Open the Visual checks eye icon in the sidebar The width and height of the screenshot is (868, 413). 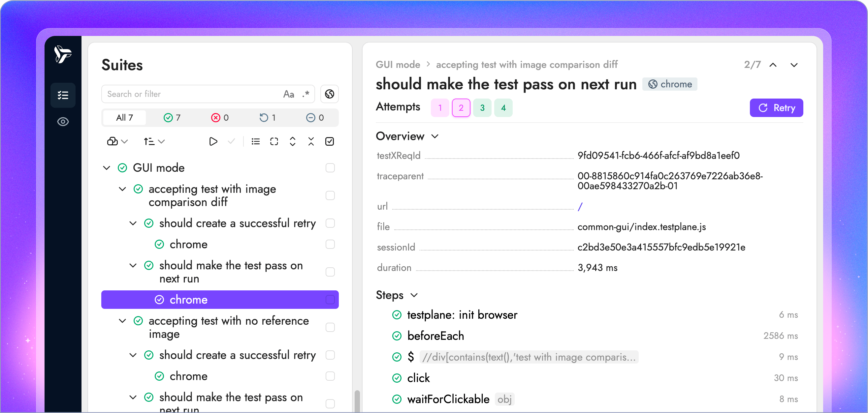(x=63, y=122)
